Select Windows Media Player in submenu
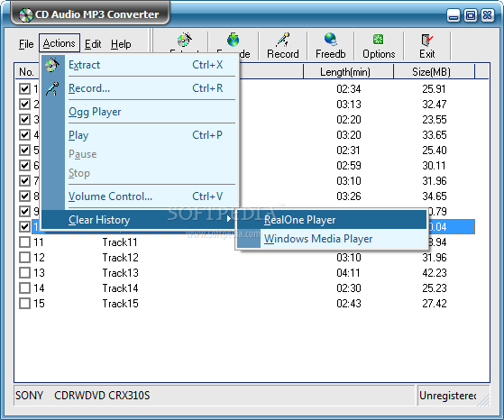Screen dimensions: 504x420 [332, 239]
